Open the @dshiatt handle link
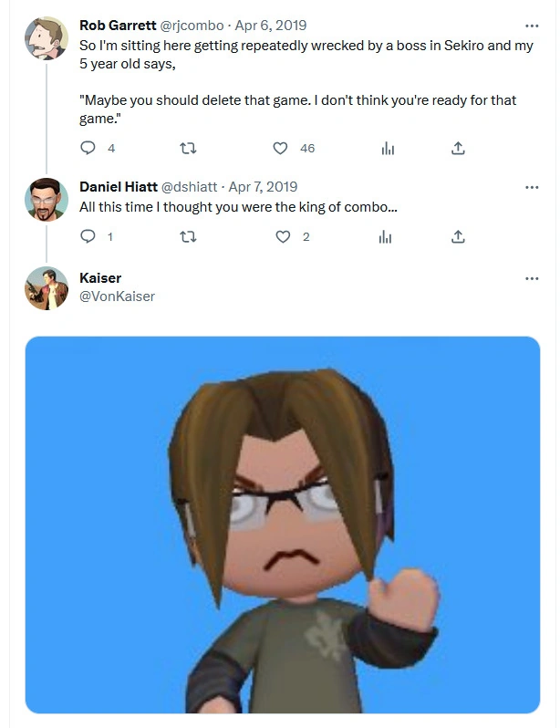Image resolution: width=560 pixels, height=728 pixels. coord(189,187)
